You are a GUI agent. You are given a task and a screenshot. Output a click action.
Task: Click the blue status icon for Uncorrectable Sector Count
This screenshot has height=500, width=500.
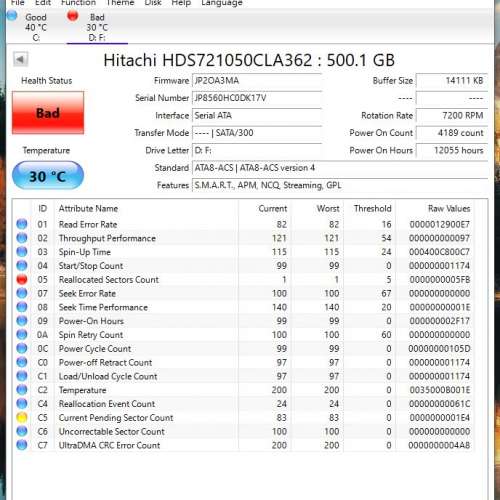(22, 431)
